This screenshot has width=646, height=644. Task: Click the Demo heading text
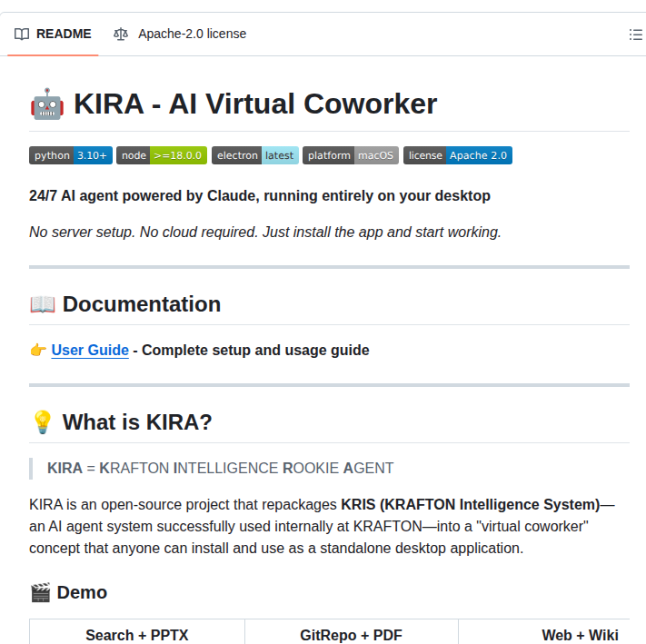pos(82,592)
